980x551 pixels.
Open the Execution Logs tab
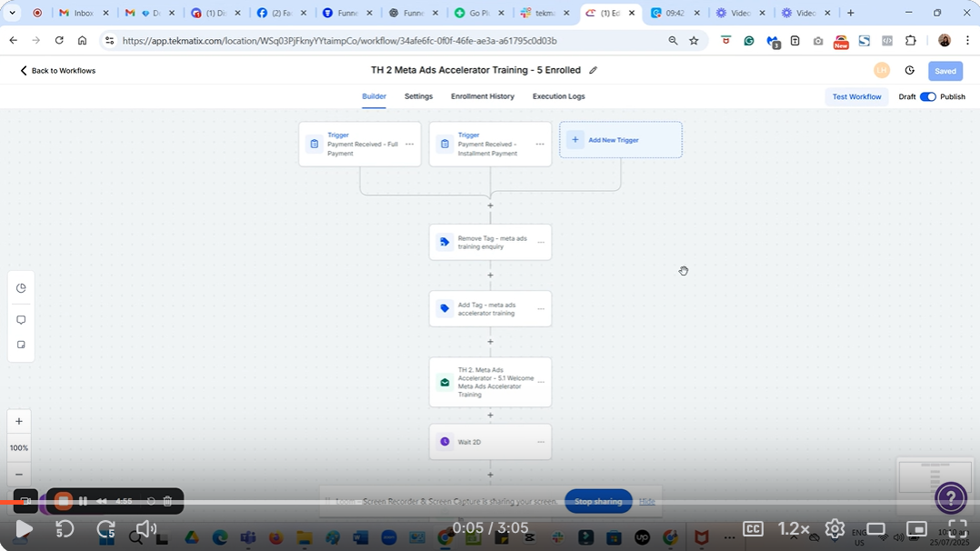[559, 97]
